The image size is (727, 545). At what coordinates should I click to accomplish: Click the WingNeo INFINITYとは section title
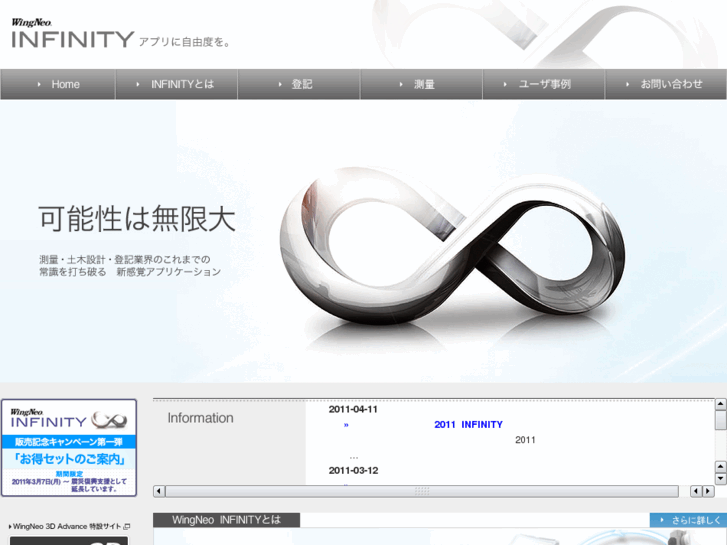[x=226, y=520]
